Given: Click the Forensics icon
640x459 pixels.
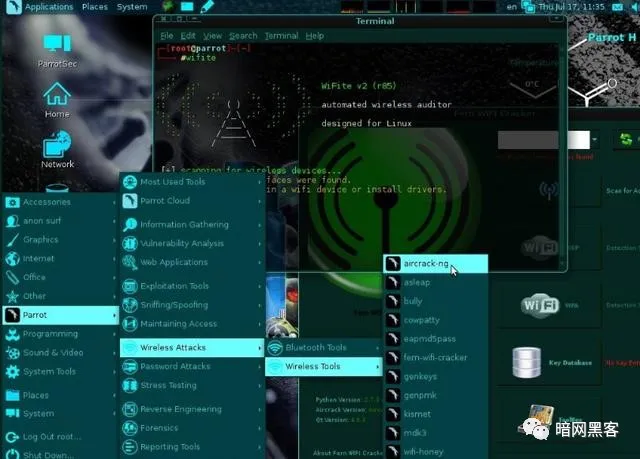Looking at the screenshot, I should coord(130,428).
